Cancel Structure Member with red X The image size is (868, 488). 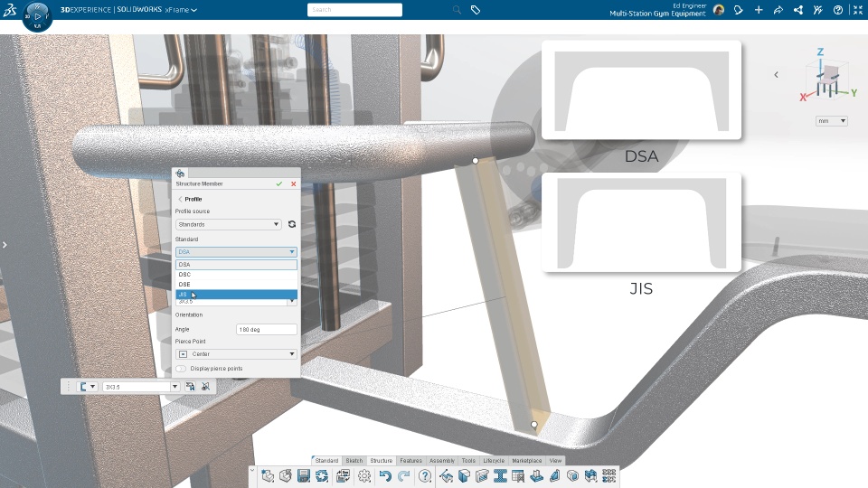point(293,183)
